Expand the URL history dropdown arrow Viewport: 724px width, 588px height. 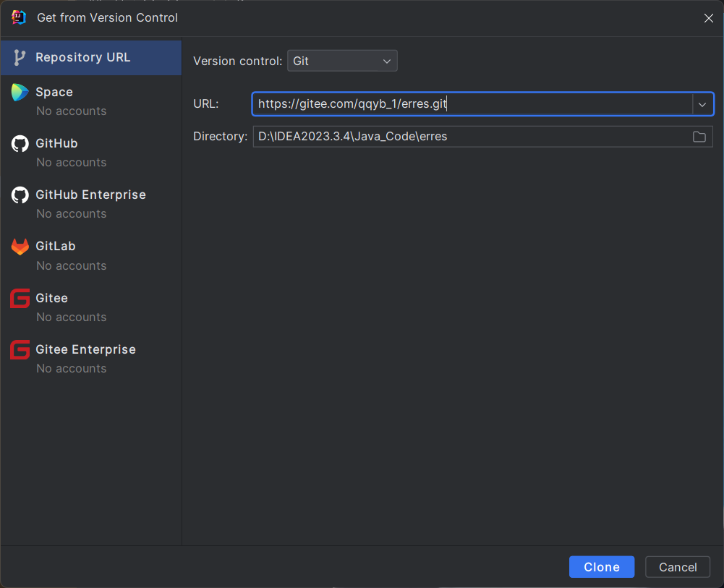pyautogui.click(x=702, y=104)
